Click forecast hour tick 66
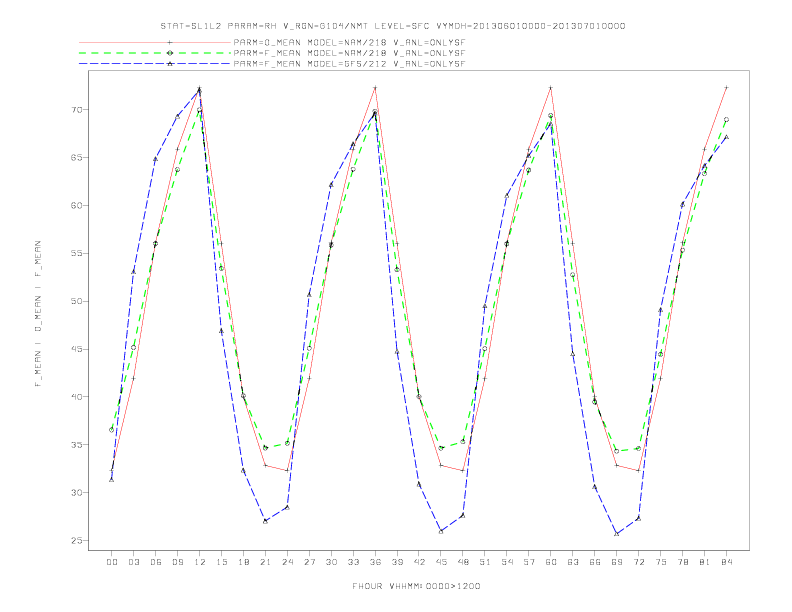Screen dimensions: 792x612 point(595,562)
